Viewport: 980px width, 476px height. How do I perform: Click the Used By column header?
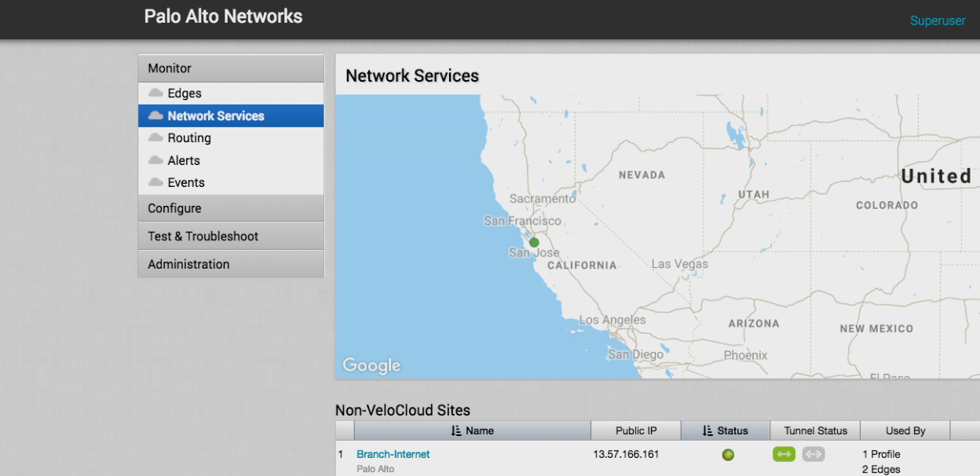coord(905,430)
